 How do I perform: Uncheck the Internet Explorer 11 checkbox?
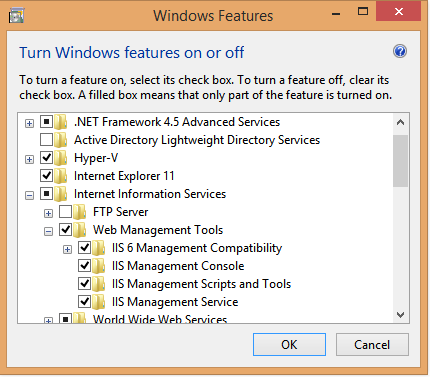pyautogui.click(x=46, y=176)
